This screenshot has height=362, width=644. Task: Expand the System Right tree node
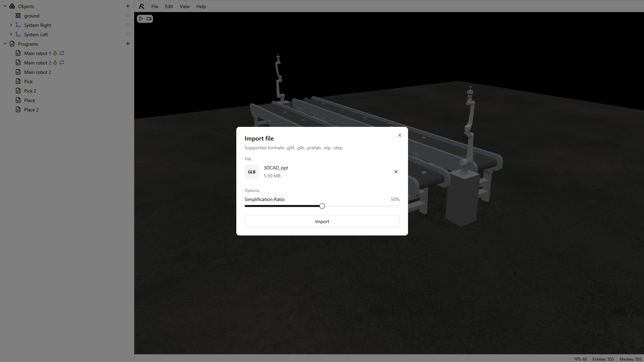[11, 25]
